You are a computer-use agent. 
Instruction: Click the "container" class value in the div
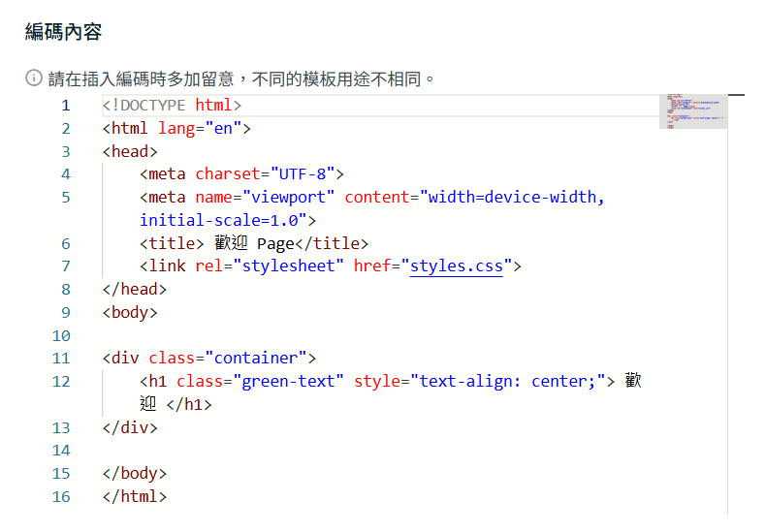(x=261, y=359)
